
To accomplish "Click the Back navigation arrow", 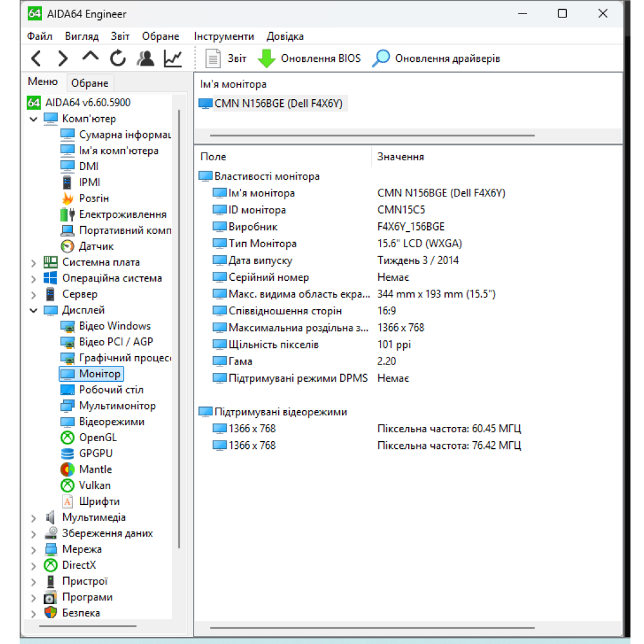I will pyautogui.click(x=36, y=59).
